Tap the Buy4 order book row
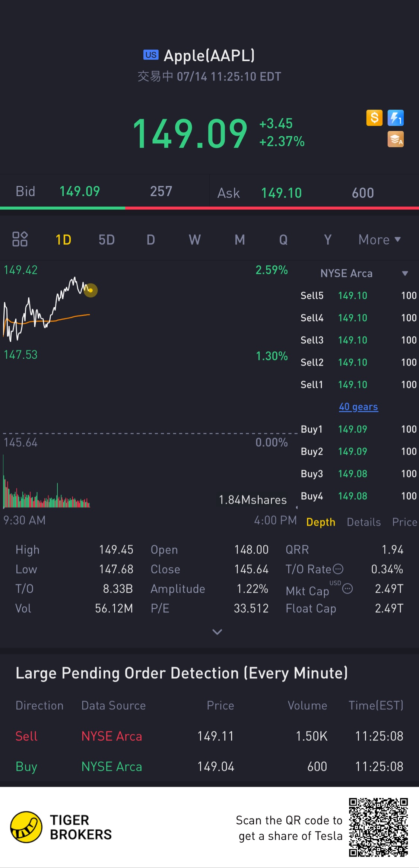 click(358, 496)
